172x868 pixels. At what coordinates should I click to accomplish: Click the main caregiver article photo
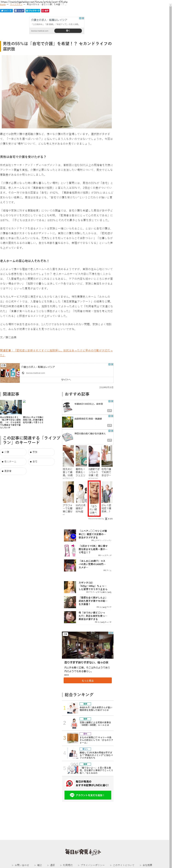pos(57,92)
